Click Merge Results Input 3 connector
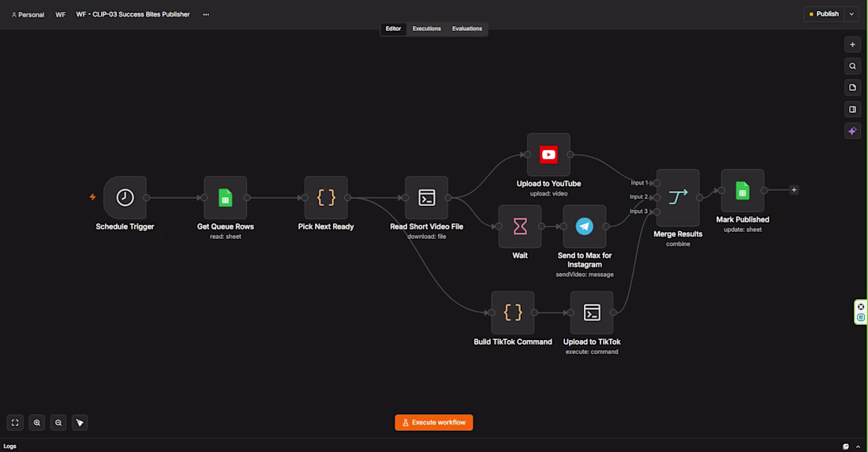This screenshot has height=452, width=868. click(657, 211)
